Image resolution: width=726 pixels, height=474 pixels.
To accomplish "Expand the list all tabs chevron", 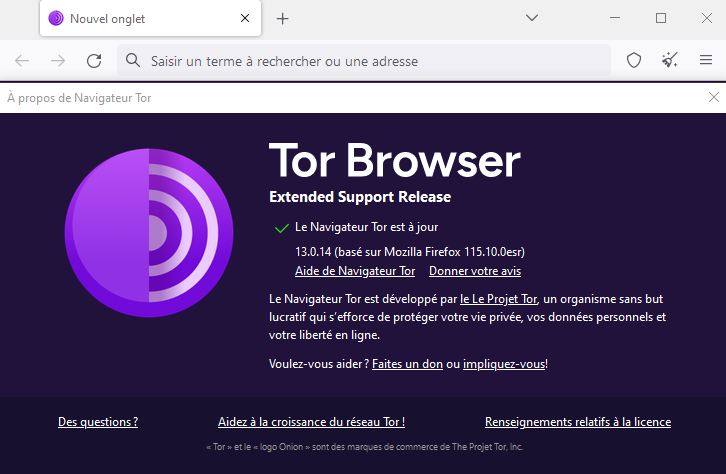I will coord(532,18).
